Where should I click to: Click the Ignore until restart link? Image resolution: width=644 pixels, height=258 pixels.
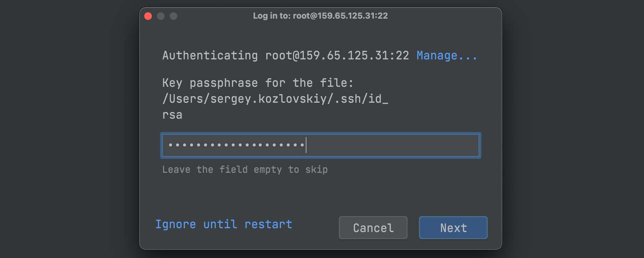pos(224,224)
